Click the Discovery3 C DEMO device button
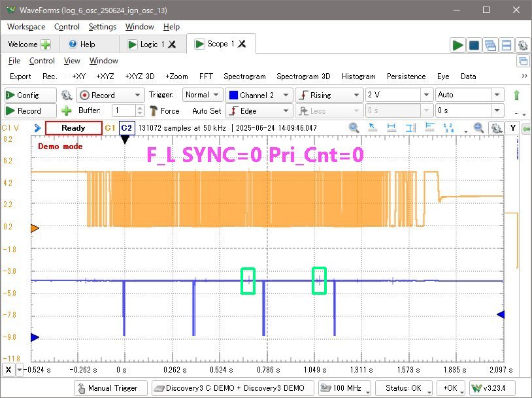This screenshot has width=532, height=398. click(x=233, y=388)
